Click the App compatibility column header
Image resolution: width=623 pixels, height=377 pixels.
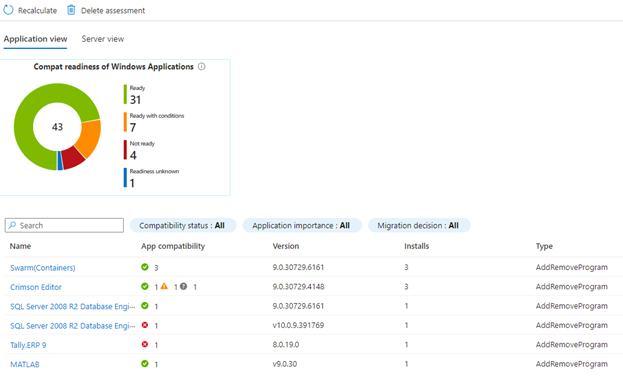[173, 246]
